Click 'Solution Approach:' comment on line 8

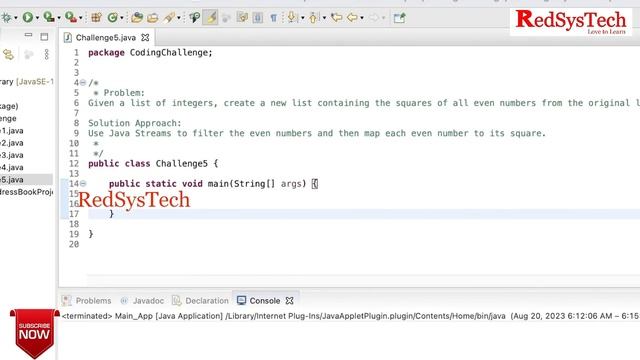[x=135, y=123]
